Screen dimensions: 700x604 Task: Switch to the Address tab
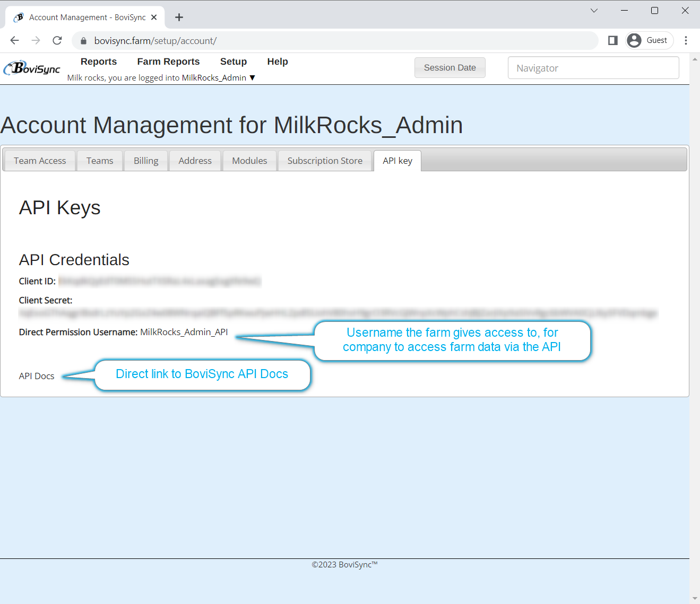[195, 161]
